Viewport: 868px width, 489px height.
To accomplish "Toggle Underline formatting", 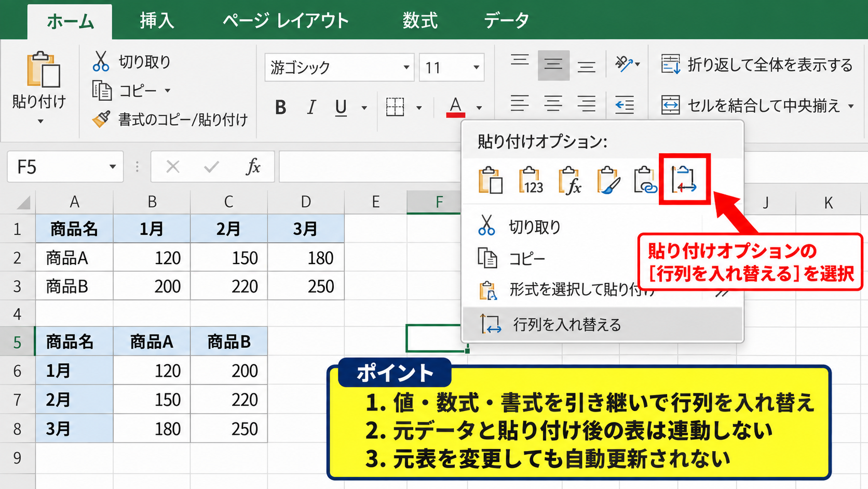I will point(341,108).
